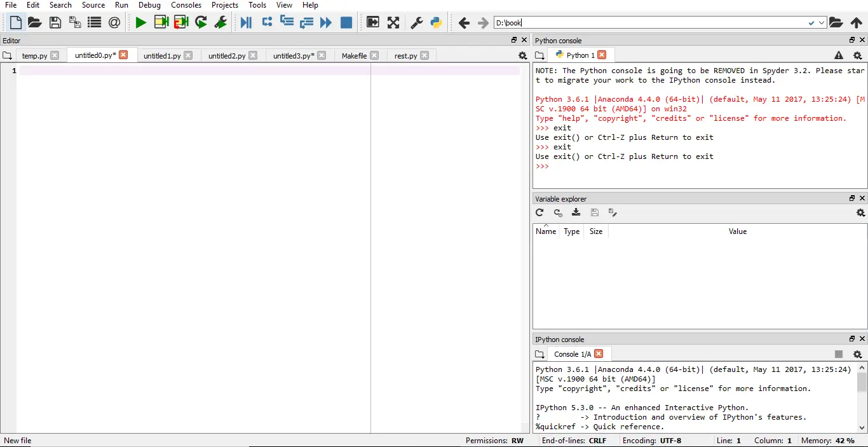Toggle fullscreen mode icon
The height and width of the screenshot is (447, 868).
tap(393, 23)
